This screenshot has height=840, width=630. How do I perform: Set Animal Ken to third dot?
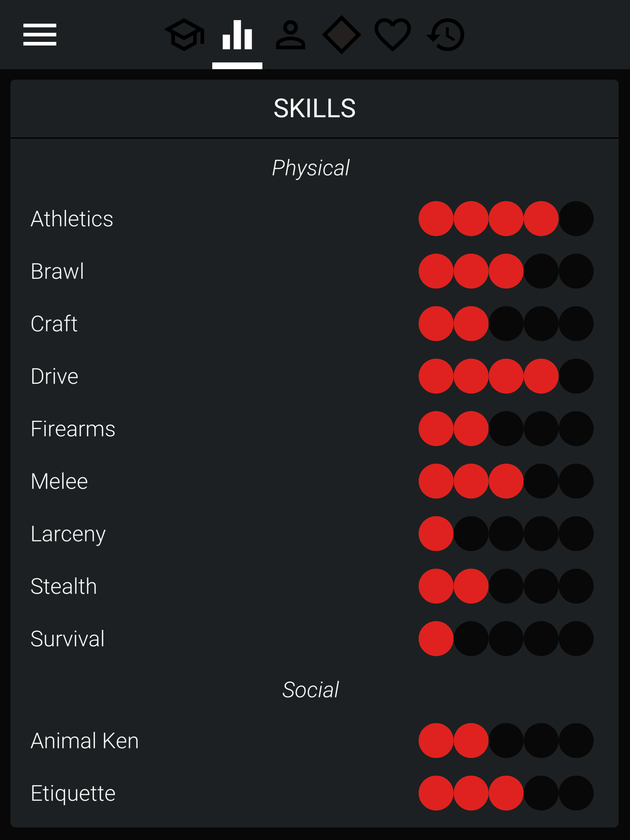click(506, 740)
